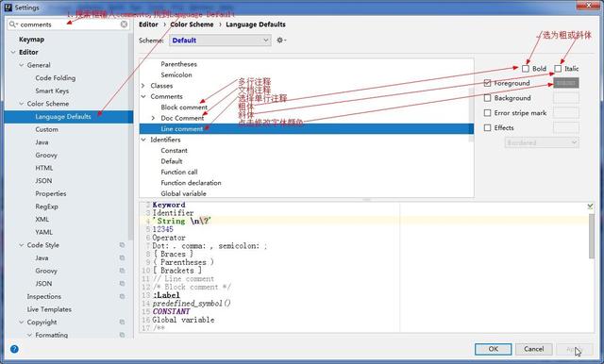Click Editor in the breadcrumb

[148, 25]
